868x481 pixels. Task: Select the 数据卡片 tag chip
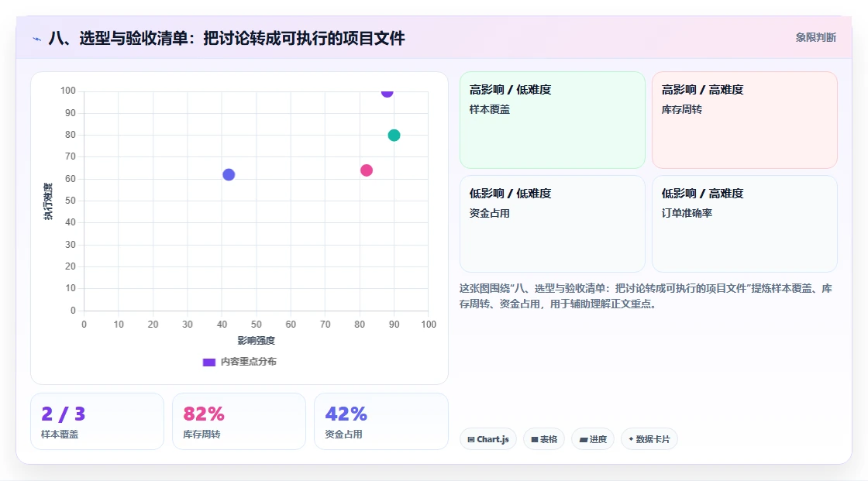tap(649, 439)
